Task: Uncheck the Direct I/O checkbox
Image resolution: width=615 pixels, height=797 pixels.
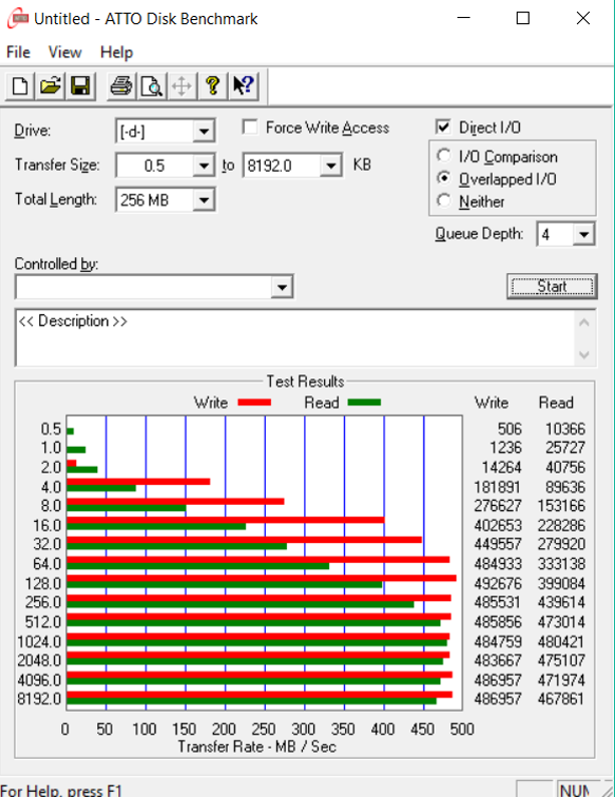Action: tap(443, 128)
